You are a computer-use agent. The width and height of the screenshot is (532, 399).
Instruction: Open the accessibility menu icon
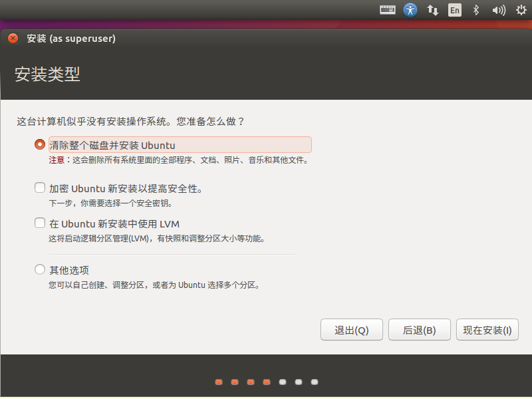point(410,10)
